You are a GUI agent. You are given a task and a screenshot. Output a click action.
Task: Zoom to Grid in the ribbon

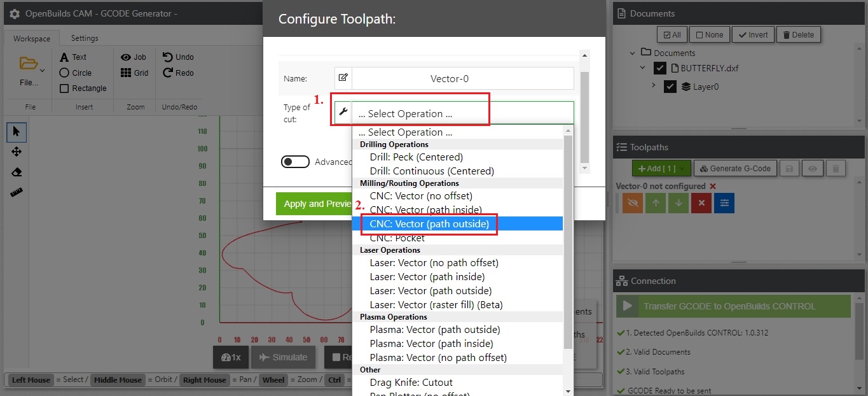(134, 73)
